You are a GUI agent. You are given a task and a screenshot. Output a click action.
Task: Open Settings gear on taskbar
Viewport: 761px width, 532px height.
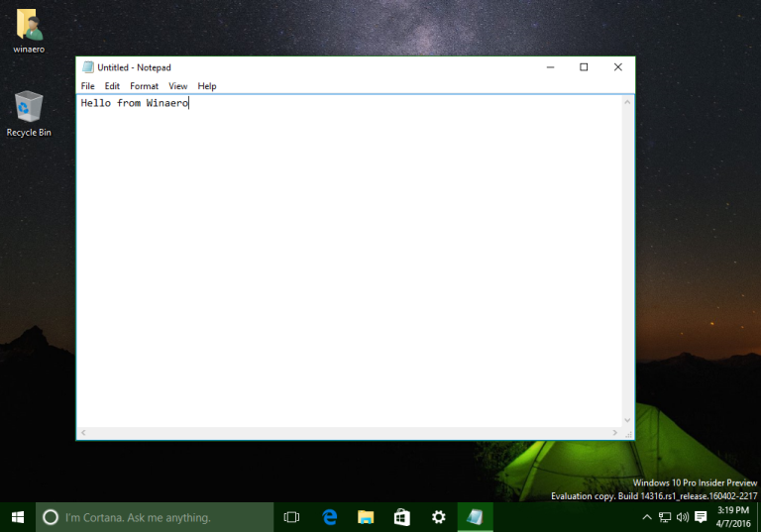439,517
